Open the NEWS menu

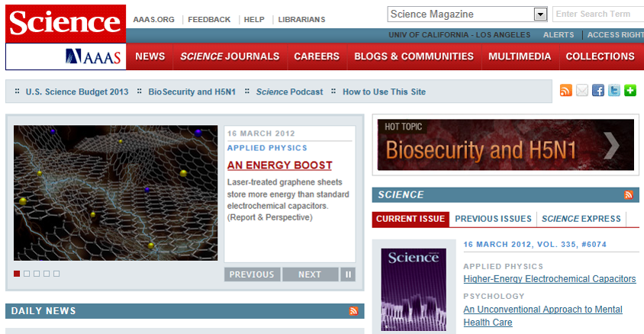(150, 56)
